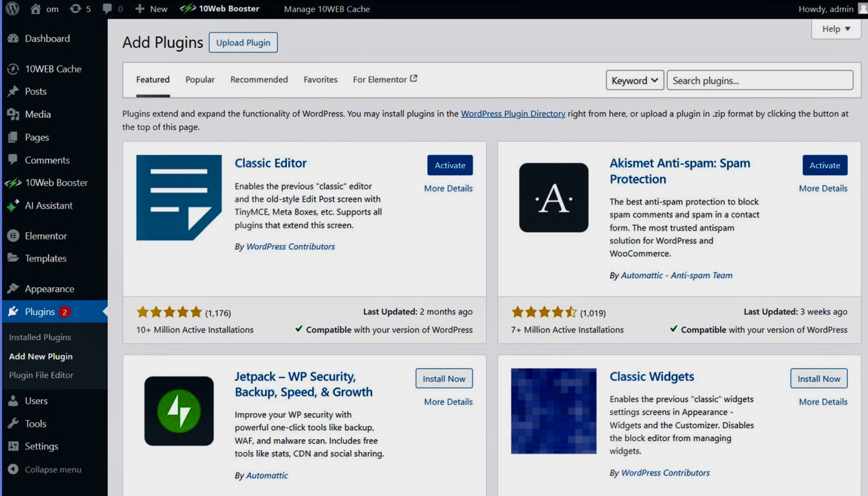Click Install Now for Jetpack
Image resolution: width=868 pixels, height=496 pixels.
pos(444,378)
